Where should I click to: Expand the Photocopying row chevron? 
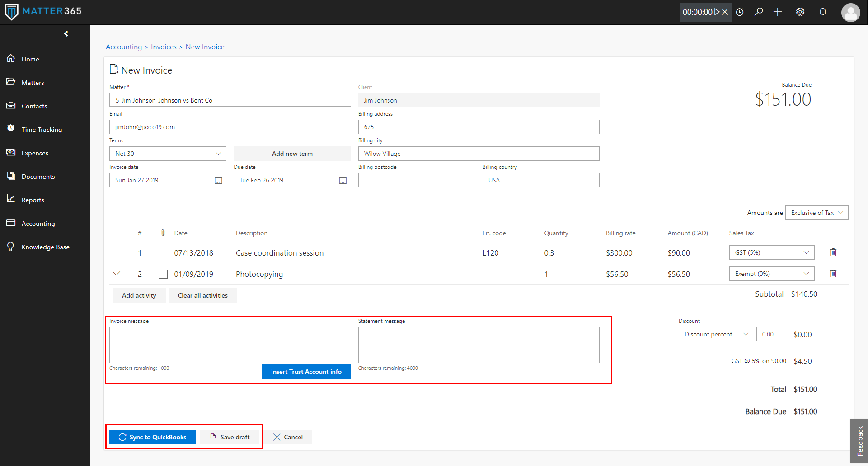pos(117,274)
